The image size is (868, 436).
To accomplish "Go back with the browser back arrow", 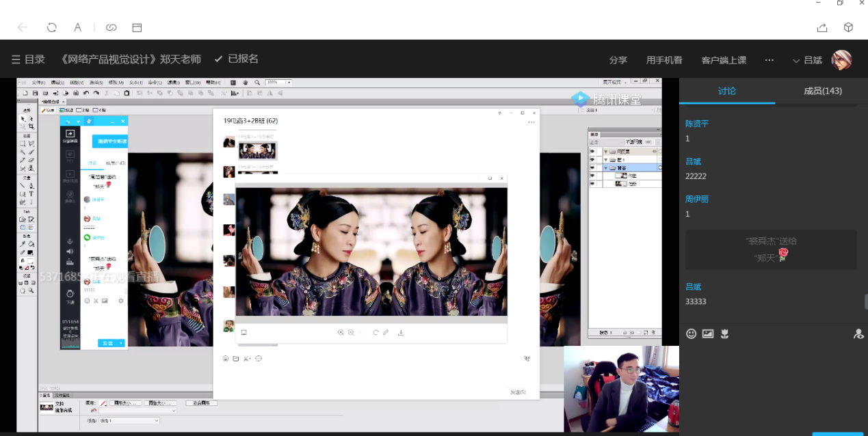I will tap(23, 27).
